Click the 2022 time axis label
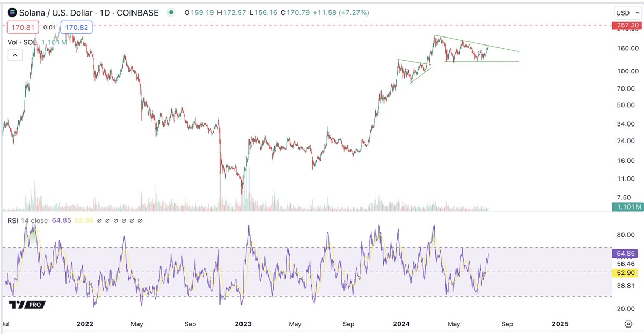Viewport: 644px width, 334px height. click(x=85, y=324)
